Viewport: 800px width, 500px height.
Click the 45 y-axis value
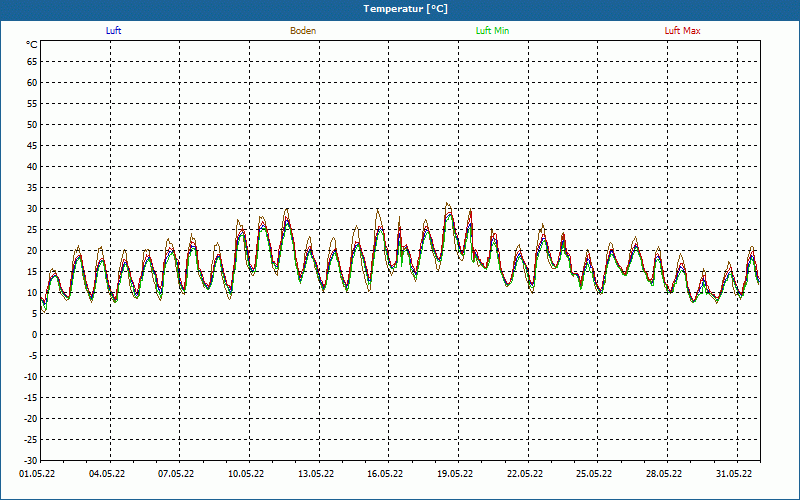click(32, 146)
